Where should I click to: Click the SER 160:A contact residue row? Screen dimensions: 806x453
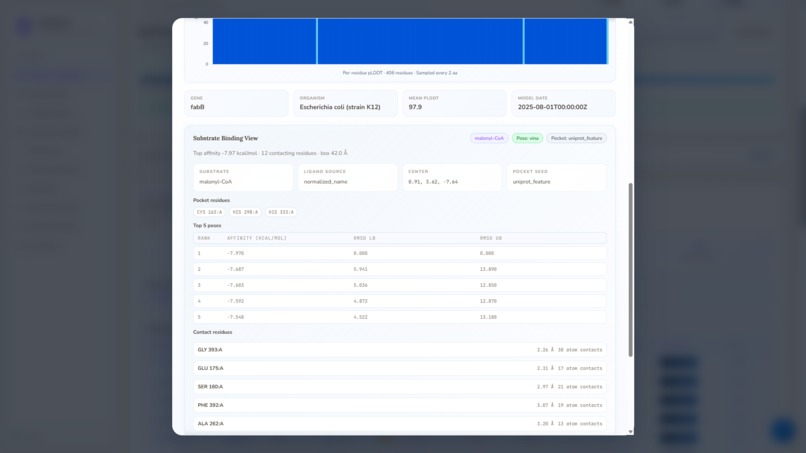coord(400,387)
